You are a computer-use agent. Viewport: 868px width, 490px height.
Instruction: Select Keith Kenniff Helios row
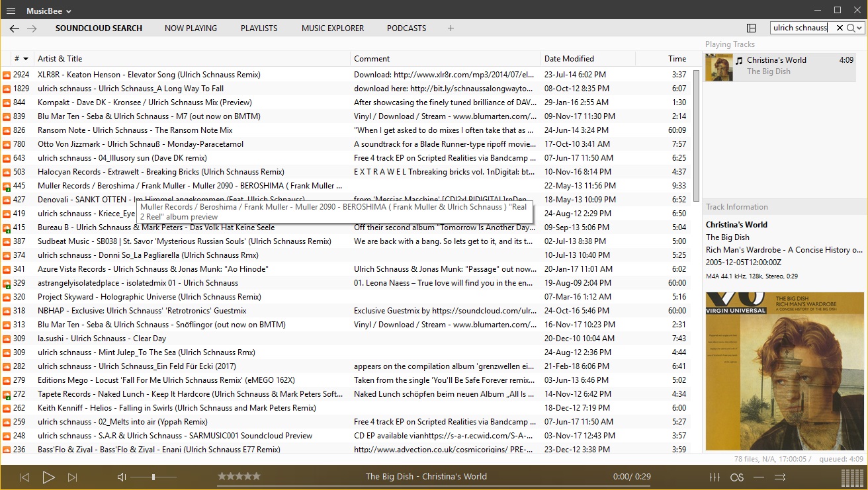tap(345, 408)
